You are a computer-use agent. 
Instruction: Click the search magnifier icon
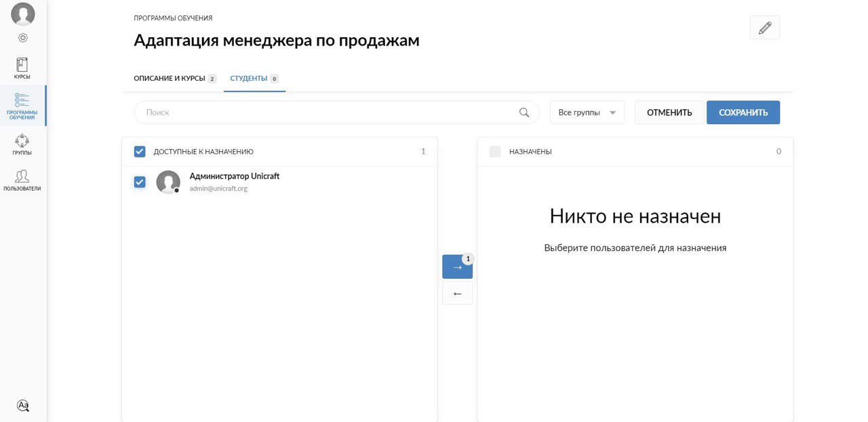[524, 113]
